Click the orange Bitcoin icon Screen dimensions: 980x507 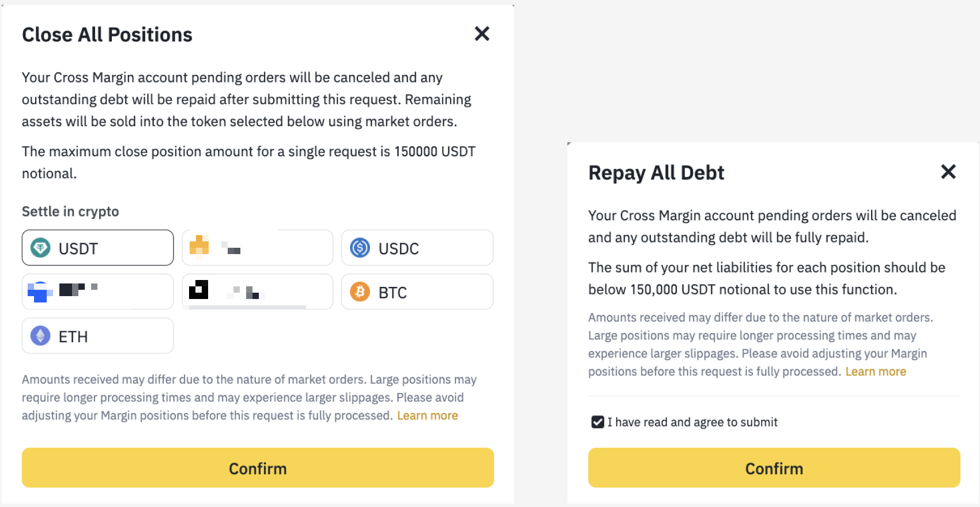point(360,292)
